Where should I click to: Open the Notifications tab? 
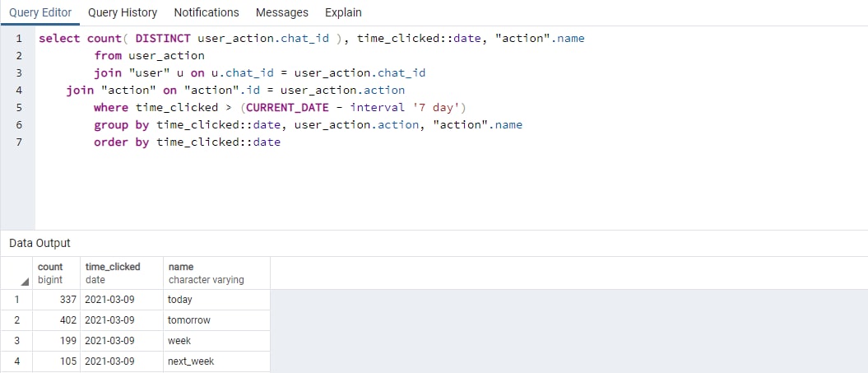point(207,12)
